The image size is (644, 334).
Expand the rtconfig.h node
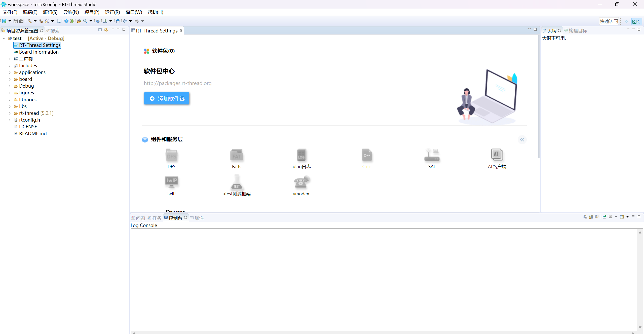pyautogui.click(x=10, y=120)
